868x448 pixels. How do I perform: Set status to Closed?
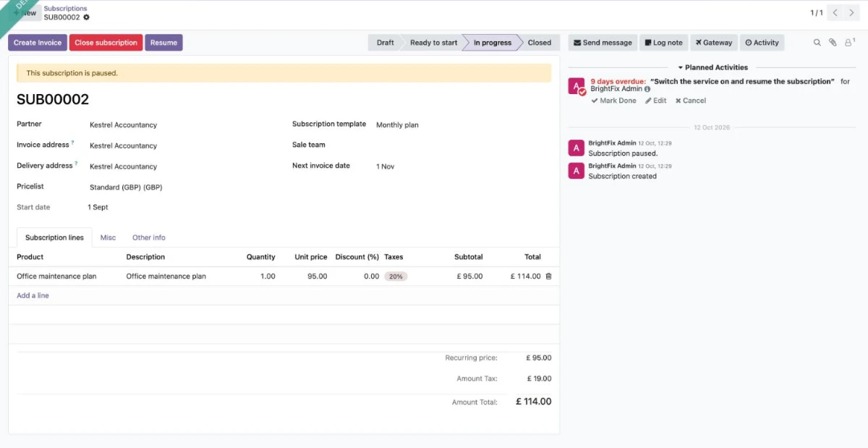540,43
